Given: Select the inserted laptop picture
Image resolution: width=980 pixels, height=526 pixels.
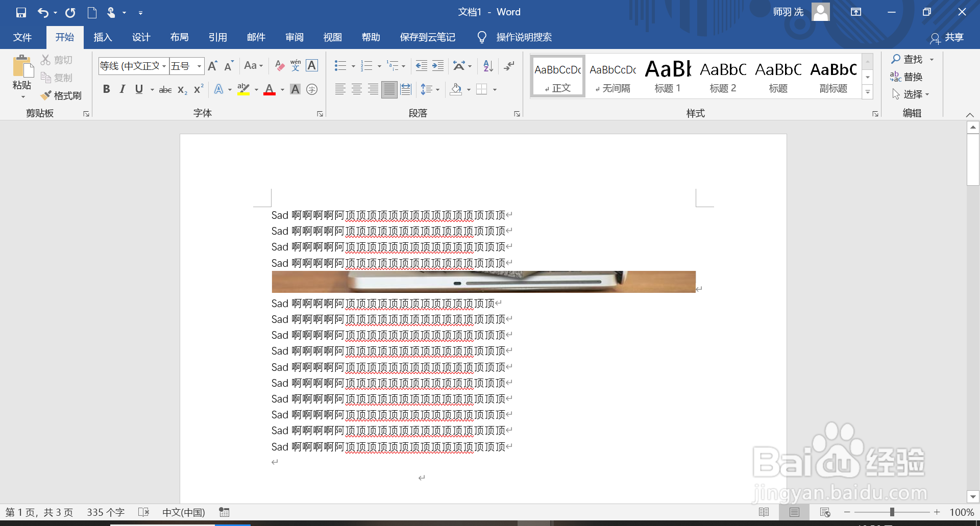Looking at the screenshot, I should [483, 282].
